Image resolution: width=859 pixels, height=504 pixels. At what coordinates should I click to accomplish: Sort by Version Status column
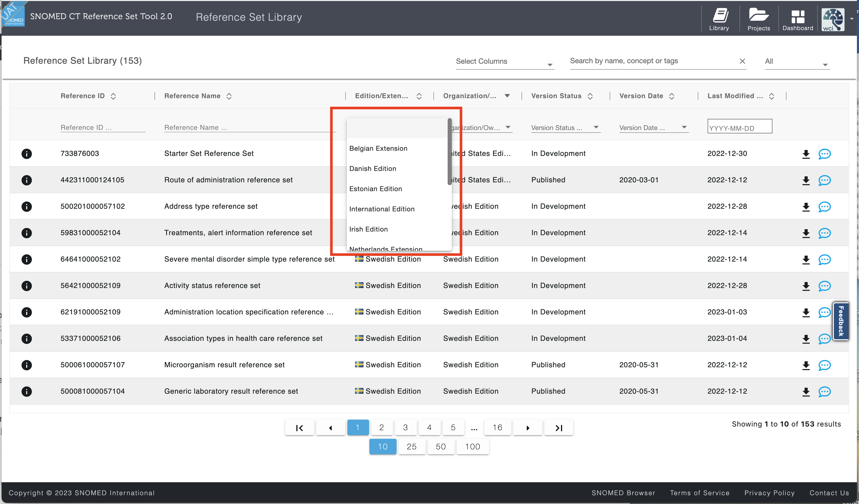click(590, 96)
